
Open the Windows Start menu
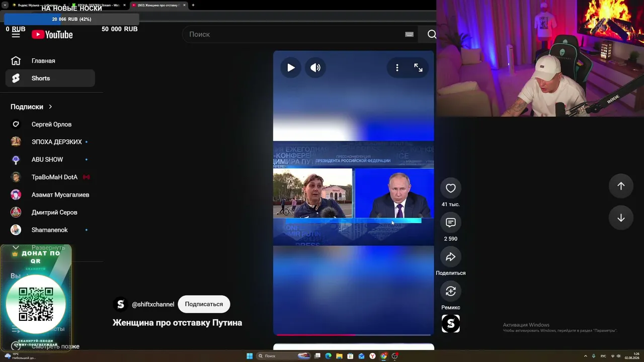(250, 356)
